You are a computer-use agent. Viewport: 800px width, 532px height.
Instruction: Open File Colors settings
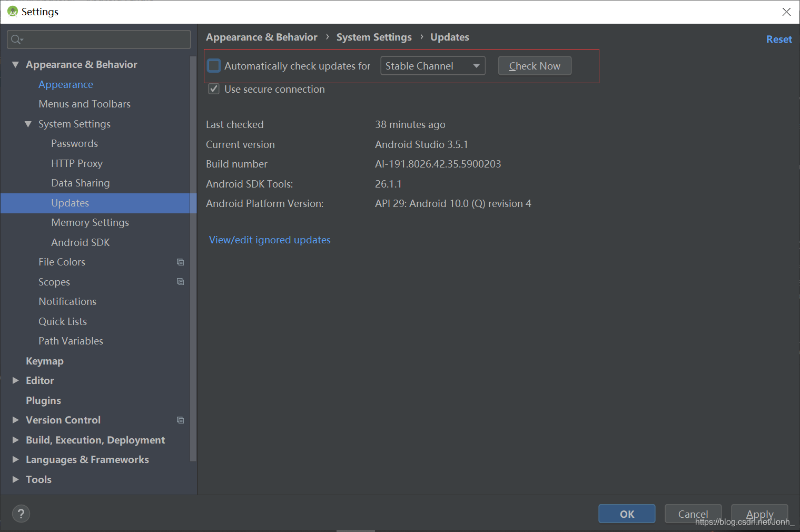62,262
